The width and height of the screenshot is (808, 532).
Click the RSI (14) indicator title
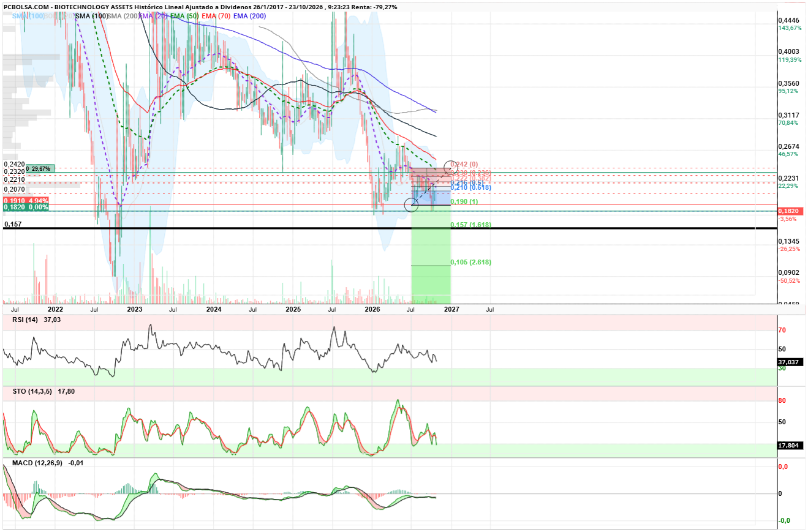pos(26,320)
